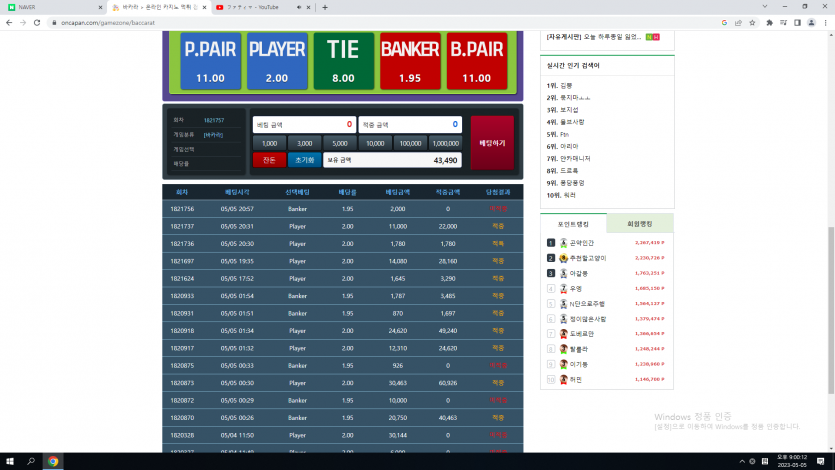Screen dimensions: 835x470
Task: Open a new browser tab
Action: click(325, 7)
